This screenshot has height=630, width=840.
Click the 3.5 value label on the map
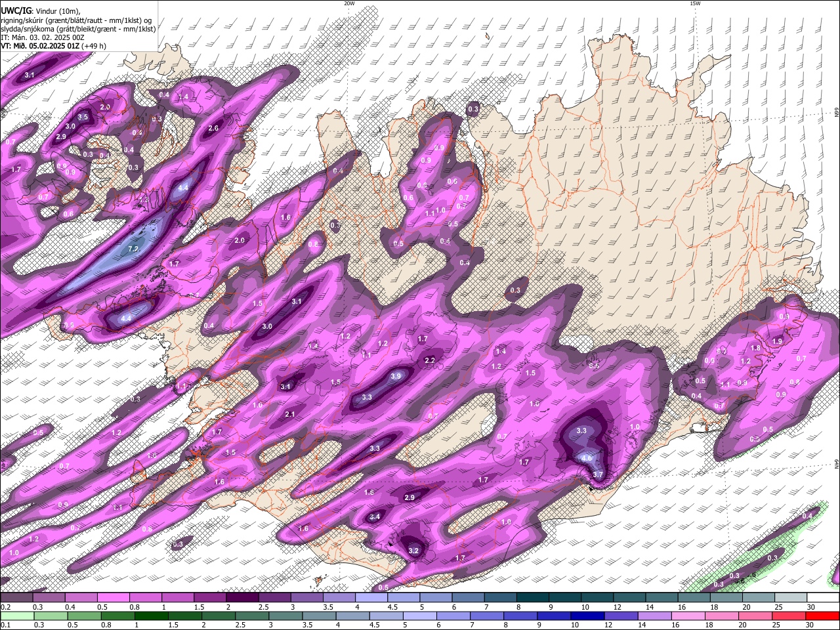tap(83, 117)
